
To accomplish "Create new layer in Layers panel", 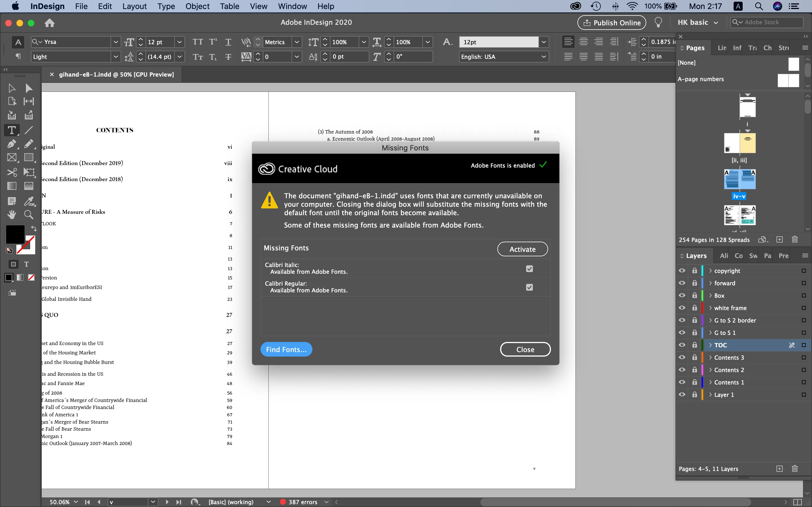I will point(780,468).
